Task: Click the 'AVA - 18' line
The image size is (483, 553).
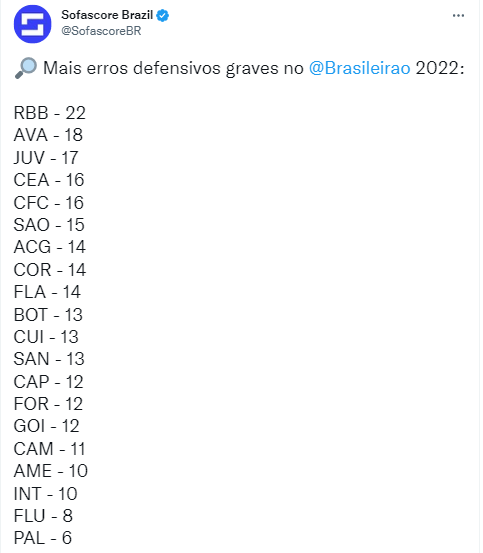Action: tap(48, 135)
